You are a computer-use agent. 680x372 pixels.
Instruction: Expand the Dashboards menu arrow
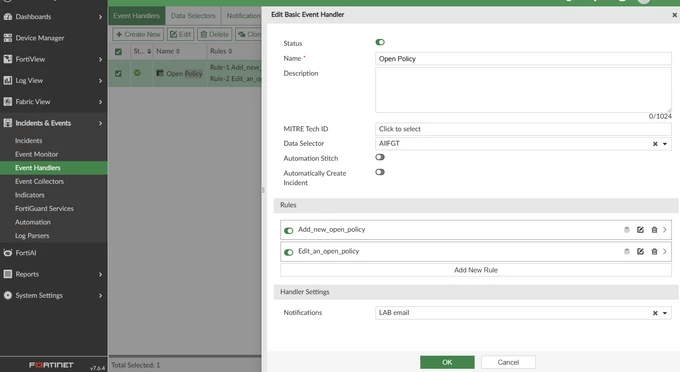point(100,17)
